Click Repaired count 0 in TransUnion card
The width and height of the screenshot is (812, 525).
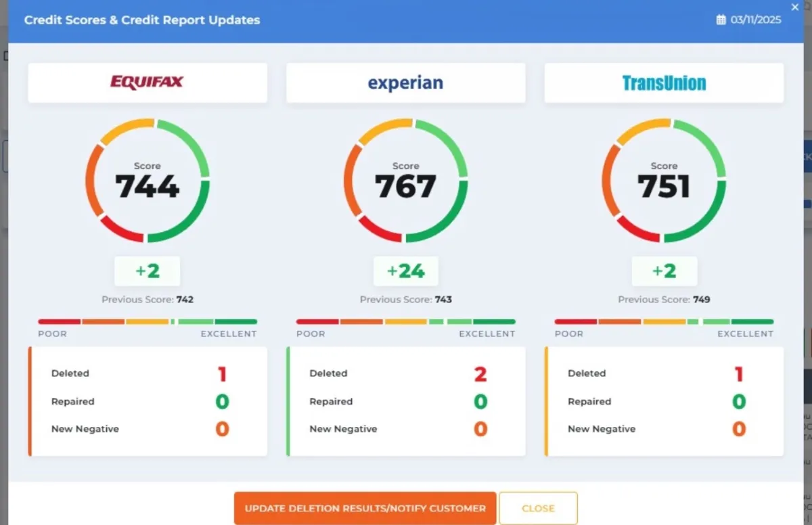tap(739, 401)
